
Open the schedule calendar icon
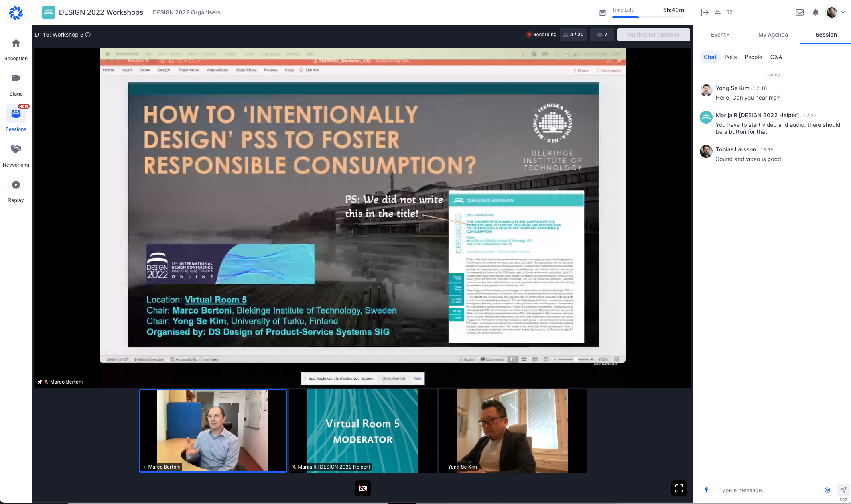(603, 13)
